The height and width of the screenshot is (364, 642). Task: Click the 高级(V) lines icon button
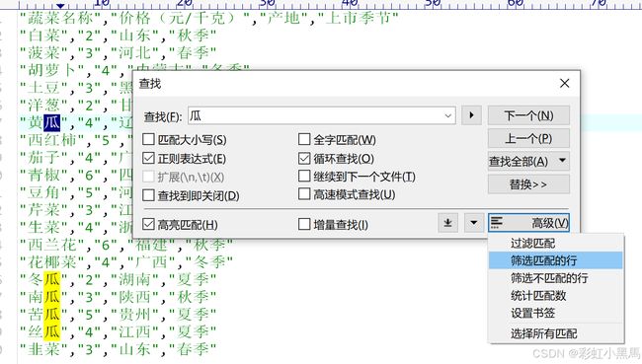pos(528,223)
